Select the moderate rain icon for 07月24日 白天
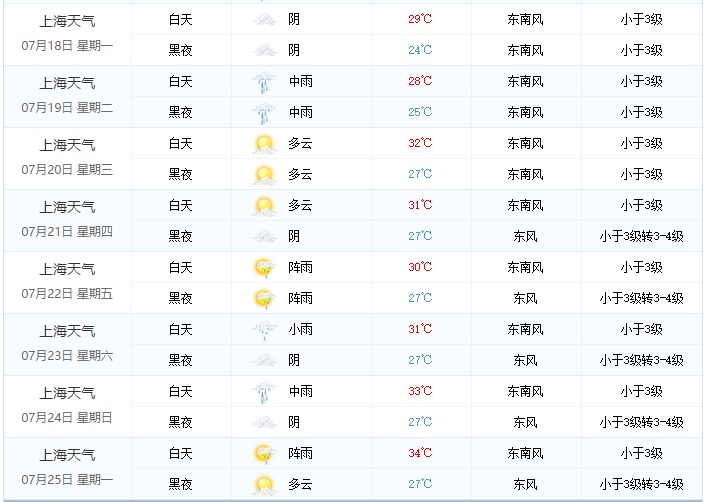 (264, 392)
